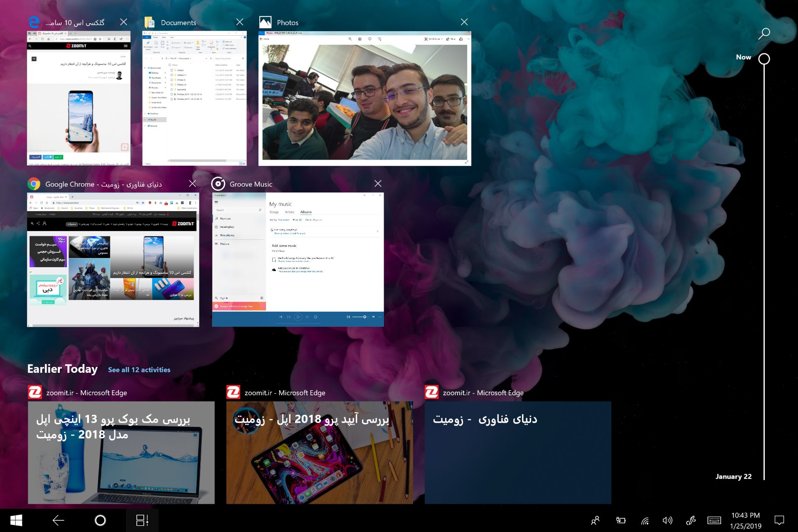Close the Edge window thumbnail
798x532 pixels.
[123, 22]
